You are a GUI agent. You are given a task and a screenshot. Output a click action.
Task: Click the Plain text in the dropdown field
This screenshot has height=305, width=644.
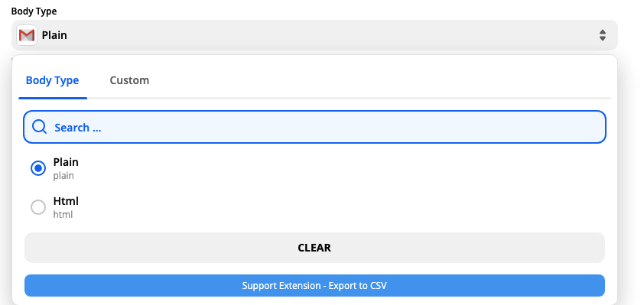tap(54, 35)
